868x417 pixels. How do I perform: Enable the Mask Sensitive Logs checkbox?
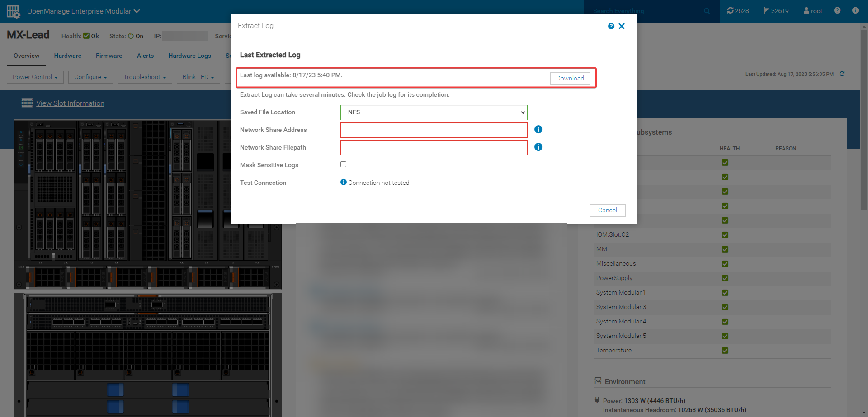click(x=344, y=164)
